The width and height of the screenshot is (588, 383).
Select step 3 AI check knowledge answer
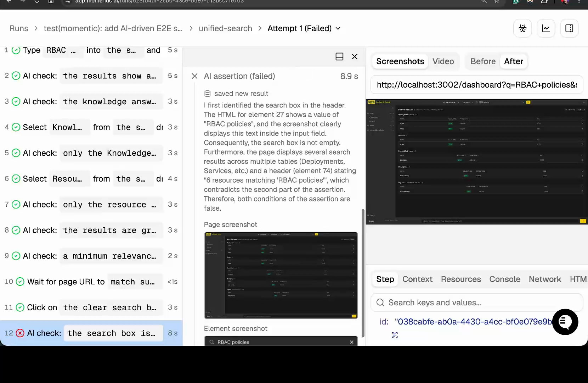(x=91, y=102)
